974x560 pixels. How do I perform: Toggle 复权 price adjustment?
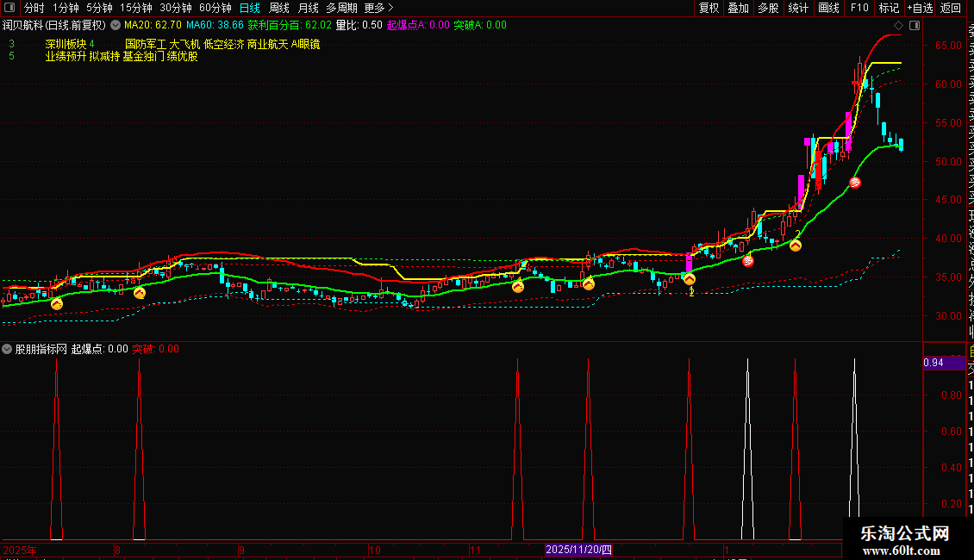[709, 8]
